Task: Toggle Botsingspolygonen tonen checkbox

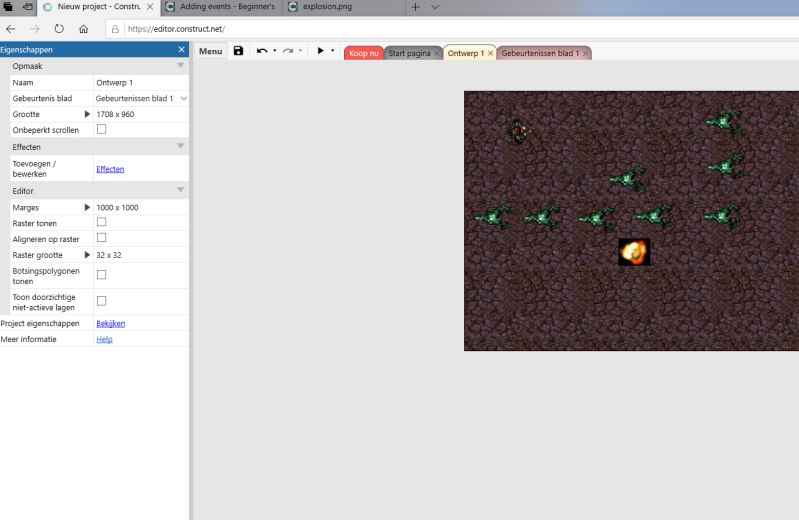Action: pyautogui.click(x=101, y=275)
